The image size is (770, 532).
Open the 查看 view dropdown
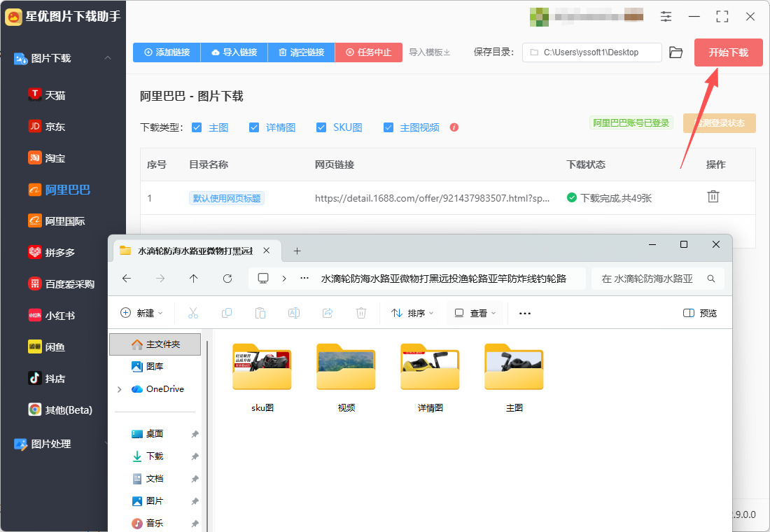click(x=475, y=313)
